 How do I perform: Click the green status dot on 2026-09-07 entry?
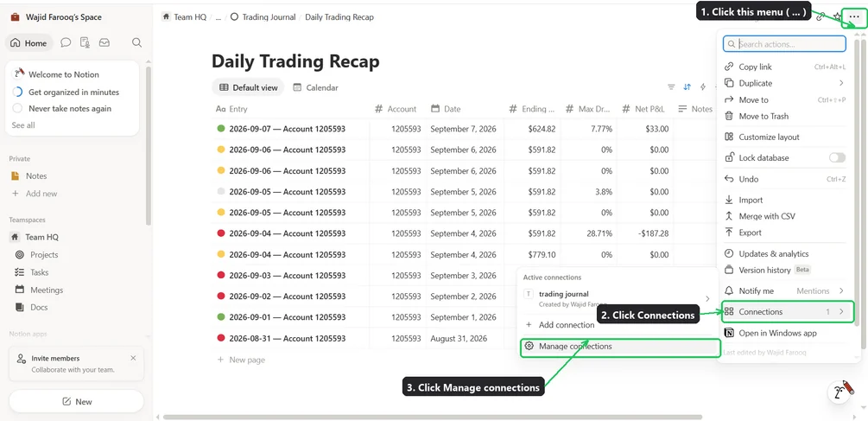tap(221, 129)
